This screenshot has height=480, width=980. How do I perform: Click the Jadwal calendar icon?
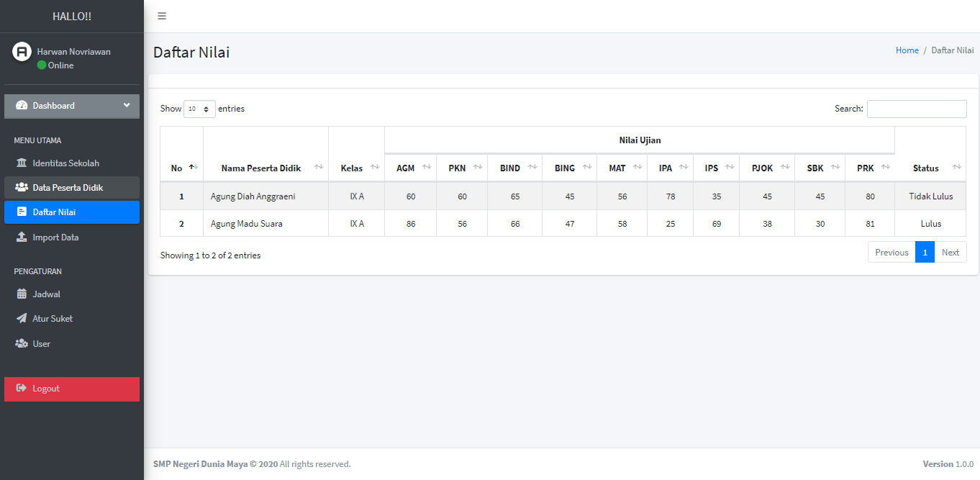click(x=22, y=294)
